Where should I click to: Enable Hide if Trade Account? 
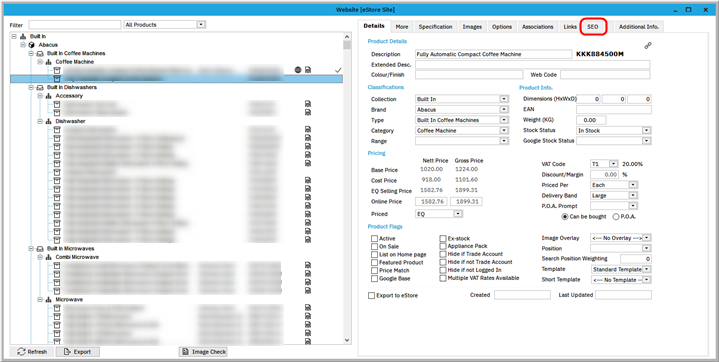tap(443, 254)
